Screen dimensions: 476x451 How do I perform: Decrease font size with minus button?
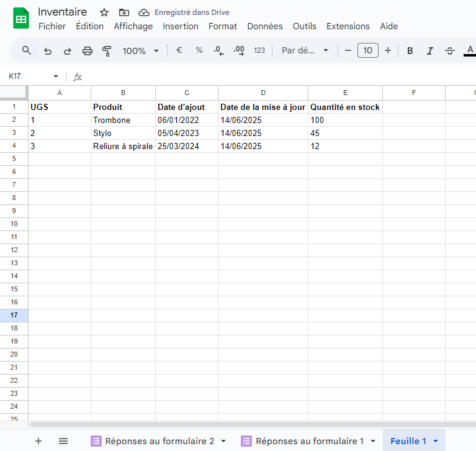[348, 50]
